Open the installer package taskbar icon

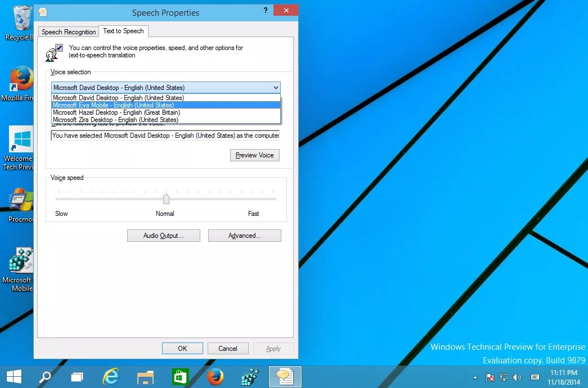click(x=250, y=377)
